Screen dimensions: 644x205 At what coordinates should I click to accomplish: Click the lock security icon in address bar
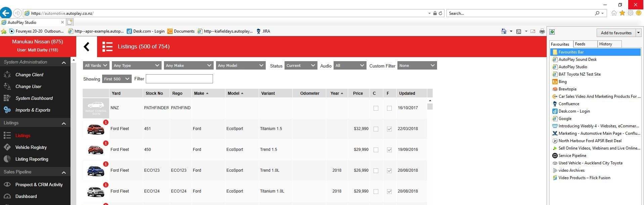click(x=435, y=13)
